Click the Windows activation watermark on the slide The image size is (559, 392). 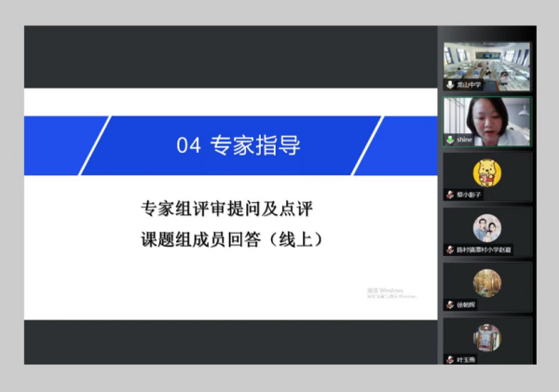(390, 293)
